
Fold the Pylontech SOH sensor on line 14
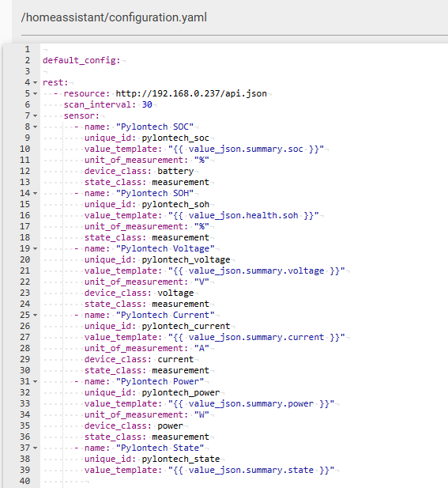tap(35, 193)
